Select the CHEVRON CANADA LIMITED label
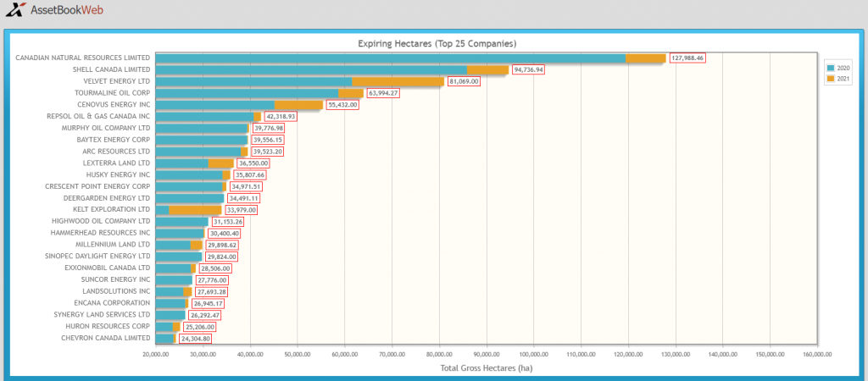This screenshot has height=381, width=868. (x=106, y=338)
